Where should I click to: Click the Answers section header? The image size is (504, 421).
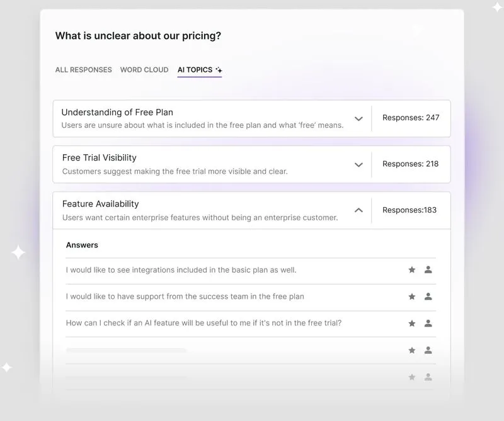82,245
